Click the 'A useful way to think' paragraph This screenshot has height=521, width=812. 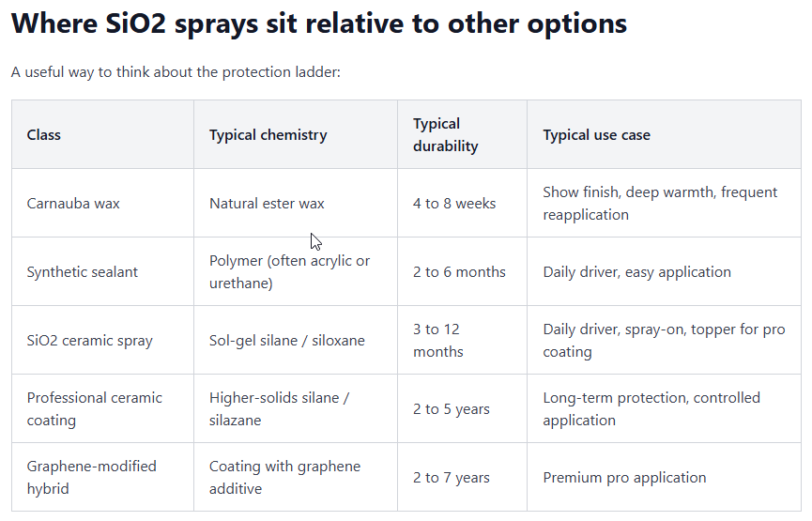(x=176, y=72)
